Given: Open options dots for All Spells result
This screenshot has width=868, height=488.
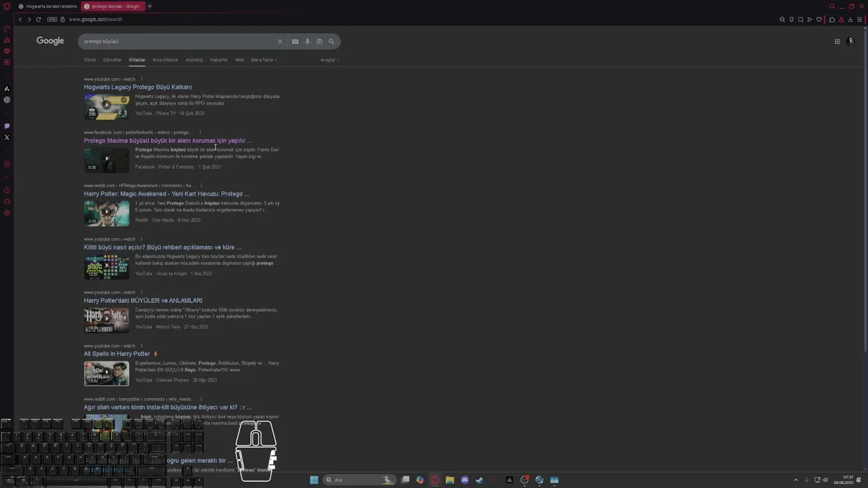Looking at the screenshot, I should [x=142, y=346].
